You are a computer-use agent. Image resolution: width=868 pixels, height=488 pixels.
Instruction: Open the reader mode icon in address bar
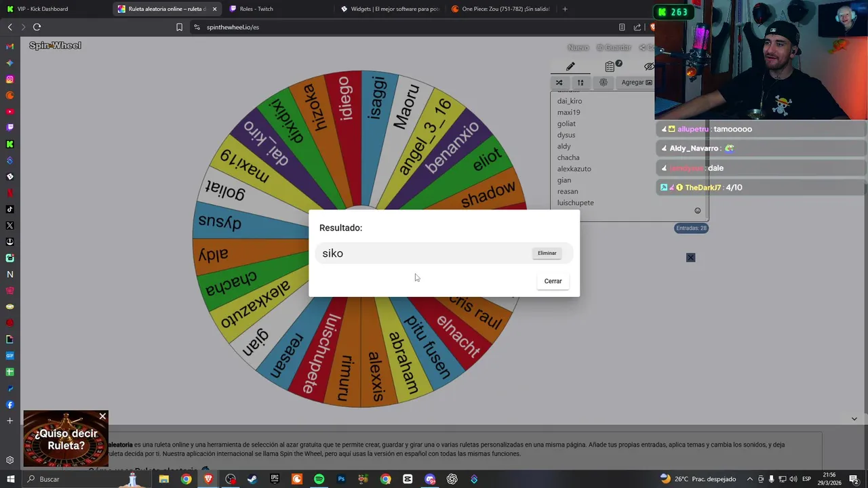pyautogui.click(x=622, y=27)
